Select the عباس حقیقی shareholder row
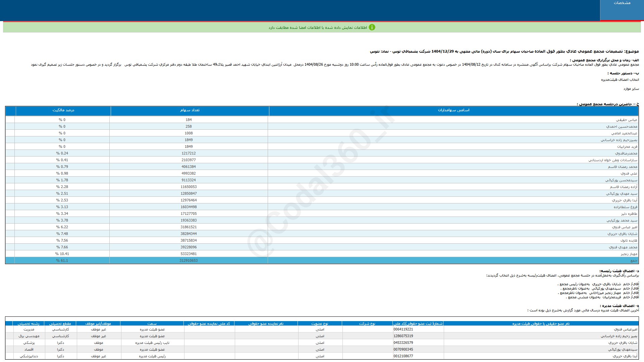Screen dimensions: 644x362 (x=626, y=120)
